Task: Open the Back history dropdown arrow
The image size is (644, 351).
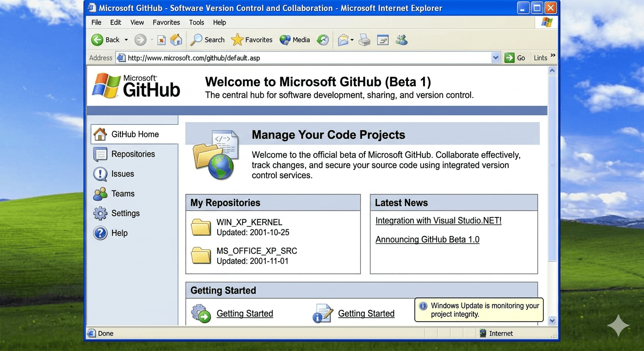Action: coord(126,40)
